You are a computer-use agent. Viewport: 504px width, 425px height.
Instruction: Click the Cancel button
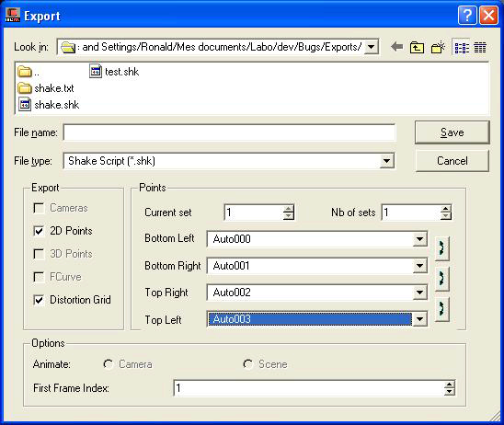[x=452, y=161]
